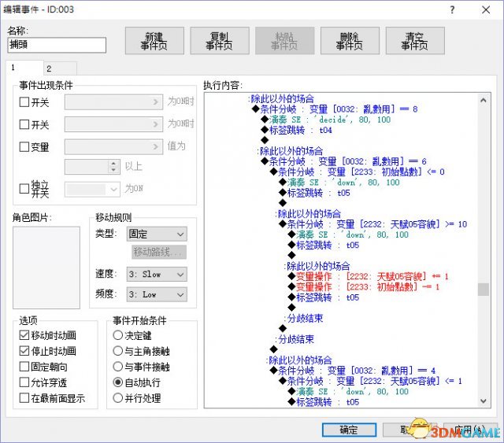The image size is (504, 443).
Task: Choose 并行处理 trigger option
Action: coord(117,397)
